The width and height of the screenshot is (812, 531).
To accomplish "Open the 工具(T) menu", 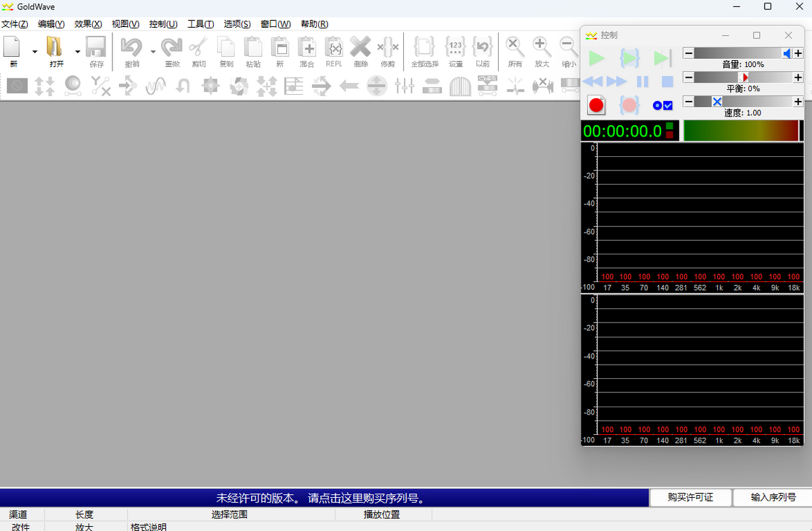I will coord(200,24).
